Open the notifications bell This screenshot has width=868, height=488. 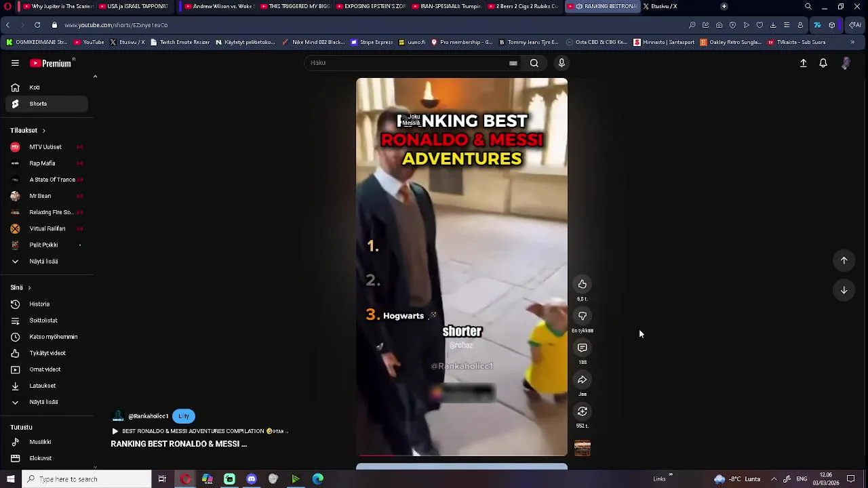[x=823, y=63]
